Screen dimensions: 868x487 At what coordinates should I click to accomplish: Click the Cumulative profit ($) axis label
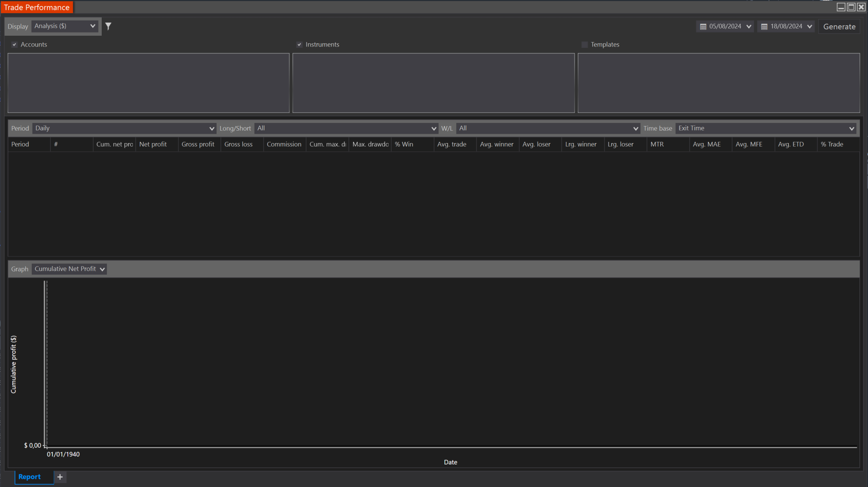[x=14, y=365]
